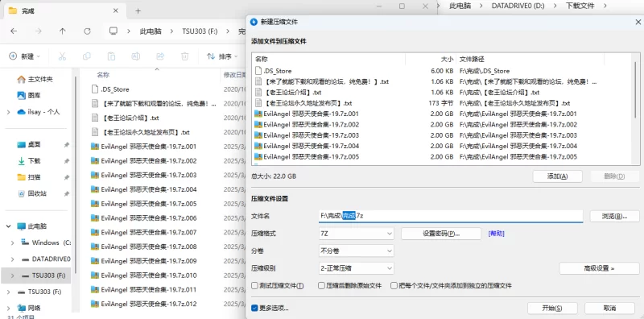
Task: Open 图库 in the sidebar
Action: coord(29,95)
